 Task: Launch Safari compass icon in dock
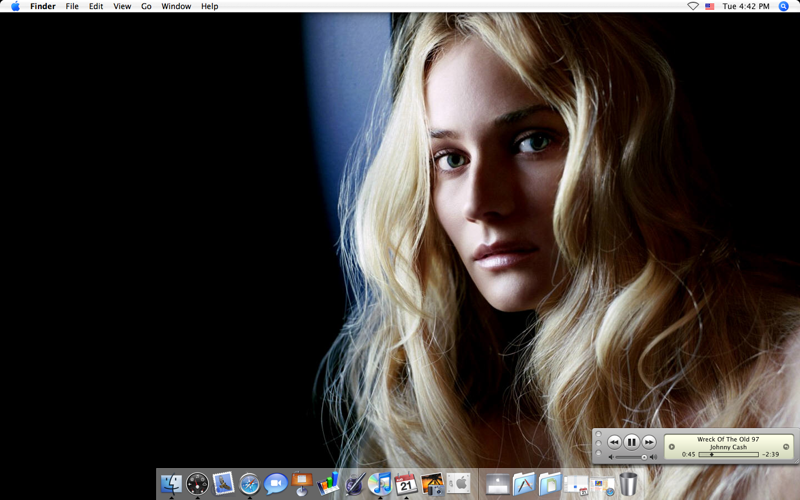(249, 485)
